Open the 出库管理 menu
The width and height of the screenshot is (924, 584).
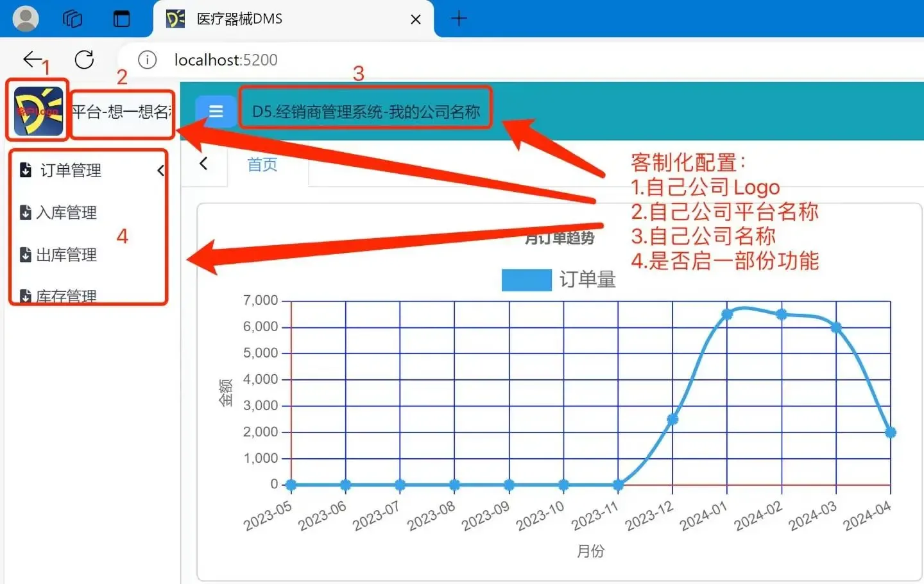(67, 255)
